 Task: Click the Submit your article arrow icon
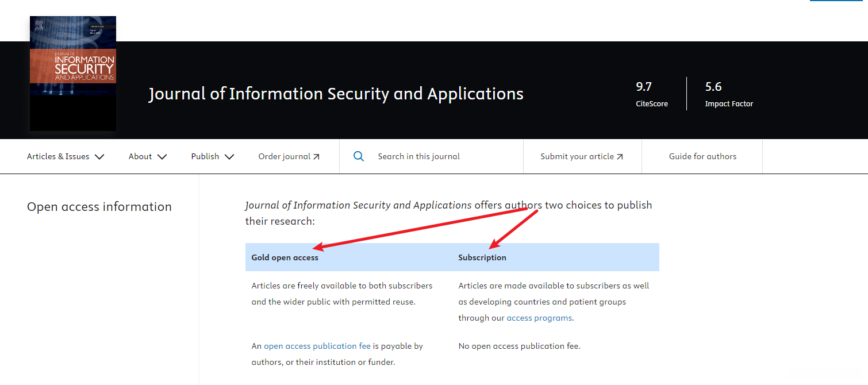620,156
